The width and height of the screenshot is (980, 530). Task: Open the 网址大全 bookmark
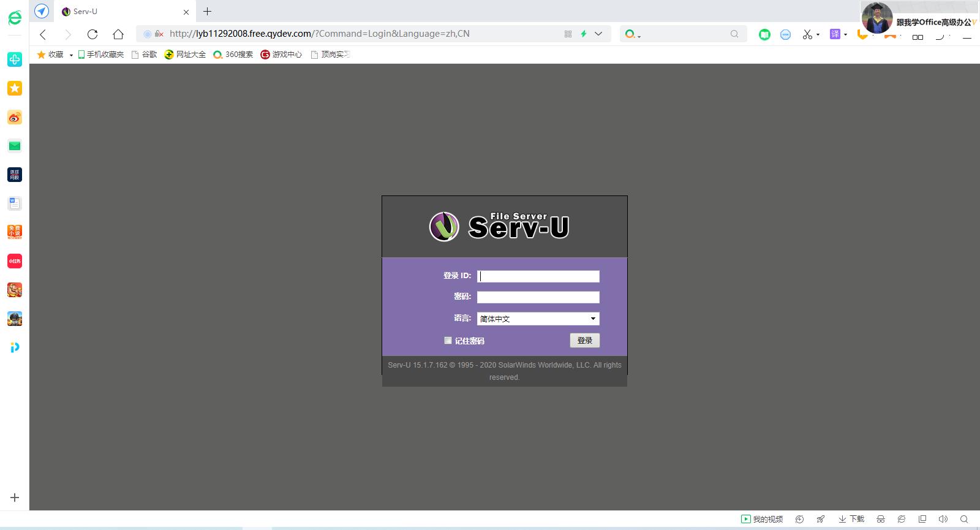point(185,55)
